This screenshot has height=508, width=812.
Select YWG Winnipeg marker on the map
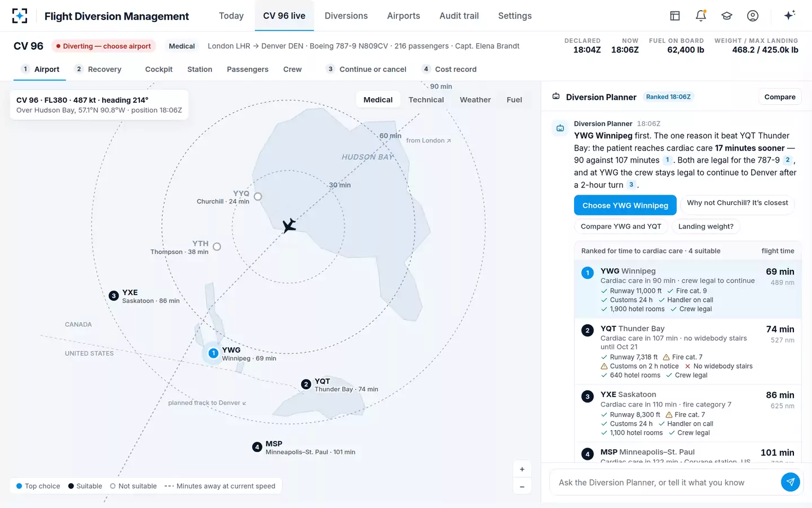pyautogui.click(x=213, y=353)
